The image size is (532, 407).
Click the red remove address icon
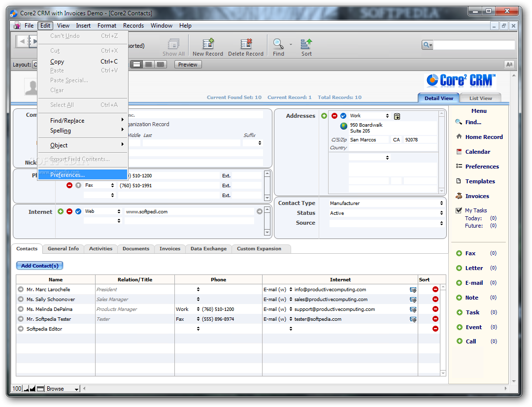(334, 116)
